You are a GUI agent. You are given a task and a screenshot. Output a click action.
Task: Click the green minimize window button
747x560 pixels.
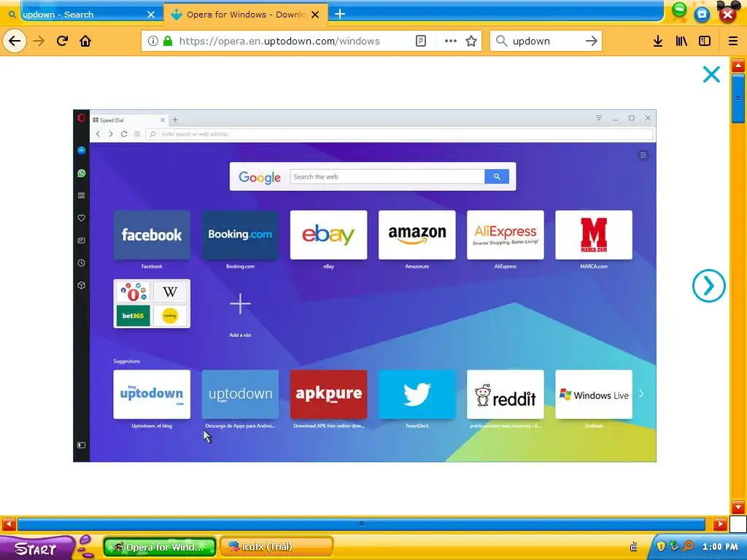coord(679,9)
